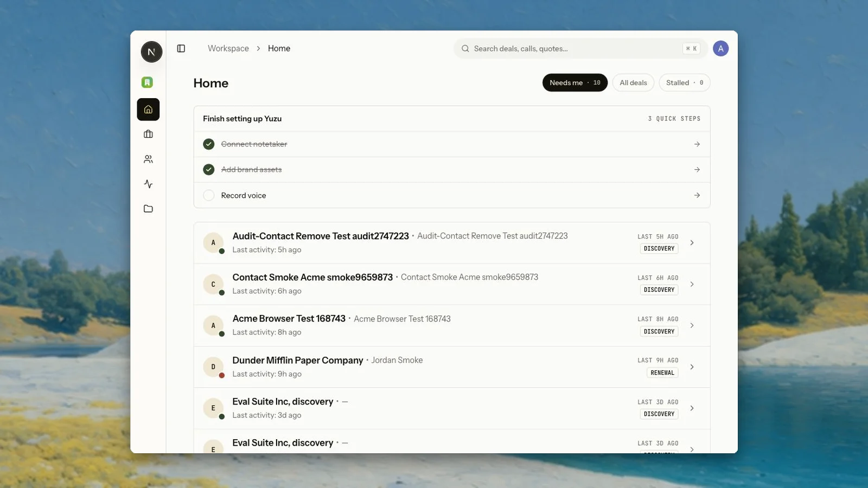Open the user avatar A menu
868x488 pixels.
720,49
